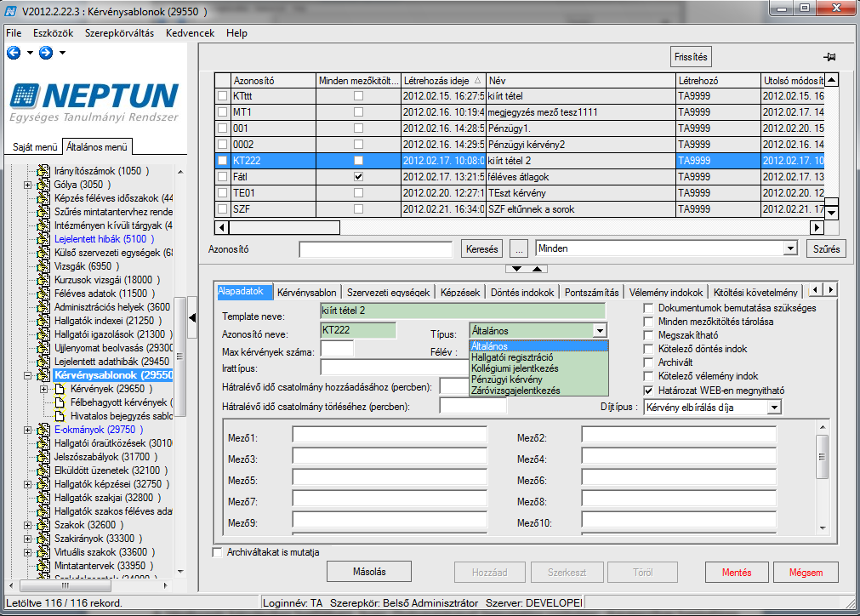
Task: Expand Hallgatók képzései (32750) node
Action: coord(27,484)
